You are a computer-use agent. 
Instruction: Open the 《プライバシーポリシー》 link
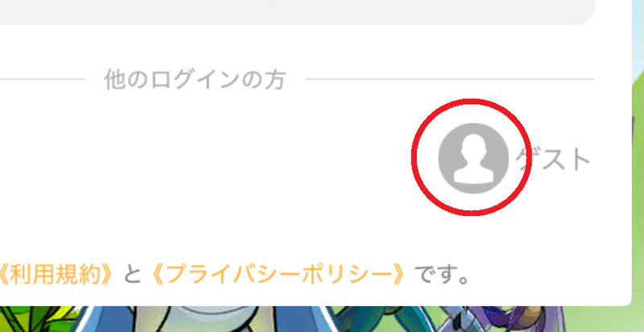[278, 275]
